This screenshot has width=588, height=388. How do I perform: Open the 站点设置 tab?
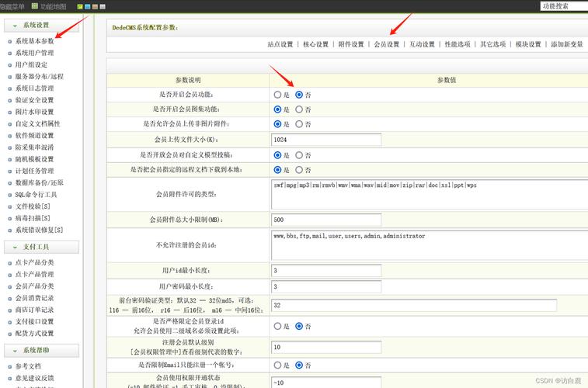(280, 44)
